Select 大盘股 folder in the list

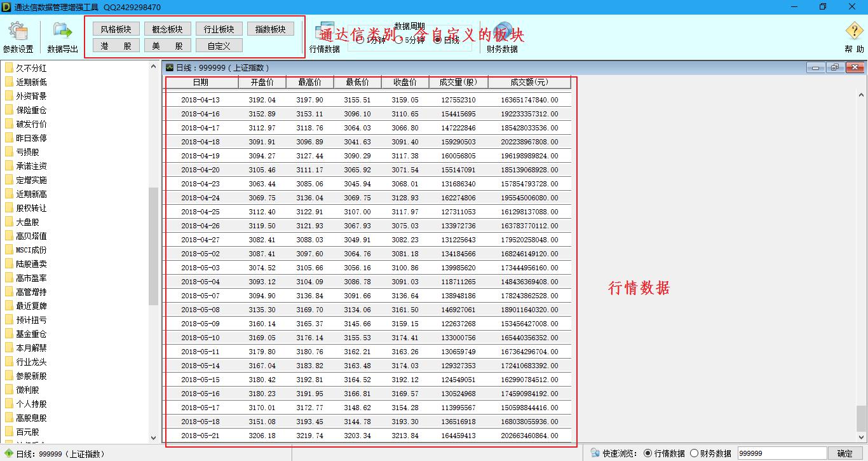tap(27, 222)
